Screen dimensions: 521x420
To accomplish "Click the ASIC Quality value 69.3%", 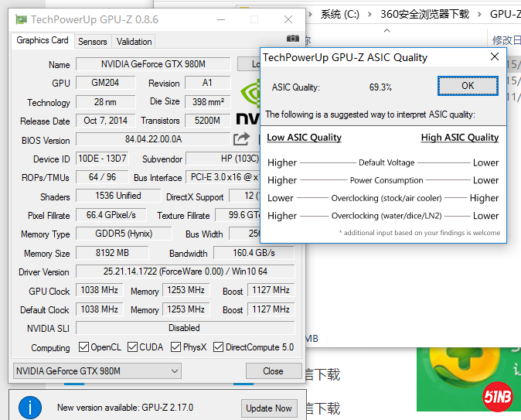I will click(x=380, y=87).
